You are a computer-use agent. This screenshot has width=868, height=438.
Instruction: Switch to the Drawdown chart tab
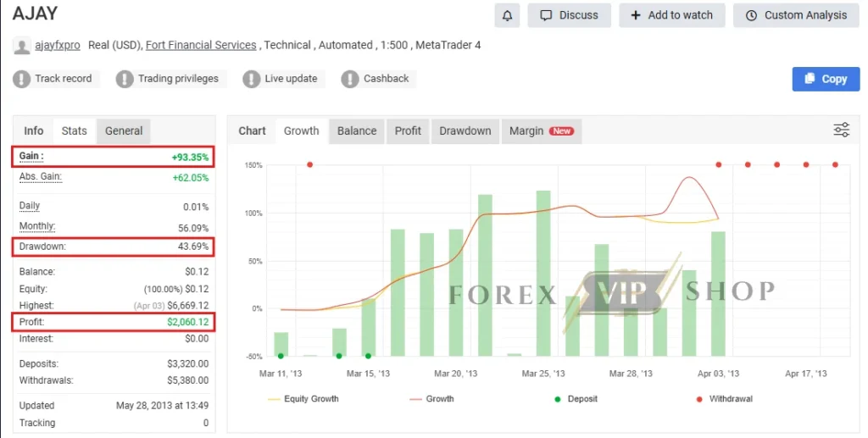(465, 131)
